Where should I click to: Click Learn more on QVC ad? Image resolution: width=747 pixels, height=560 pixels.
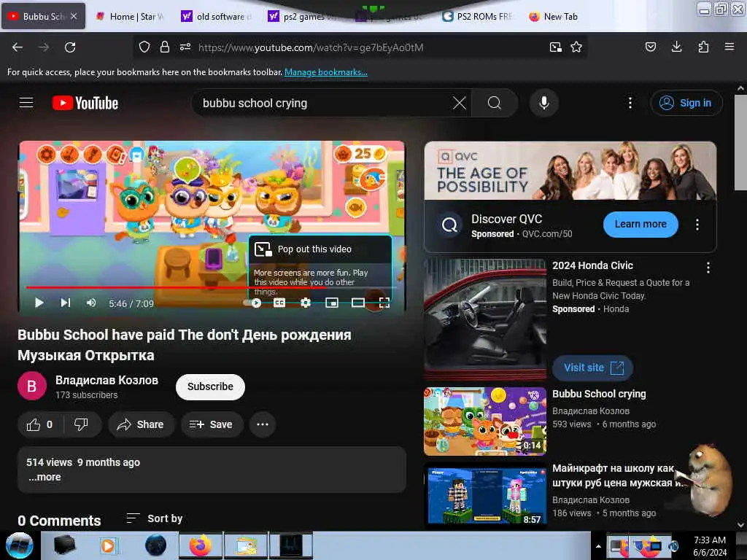coord(640,225)
